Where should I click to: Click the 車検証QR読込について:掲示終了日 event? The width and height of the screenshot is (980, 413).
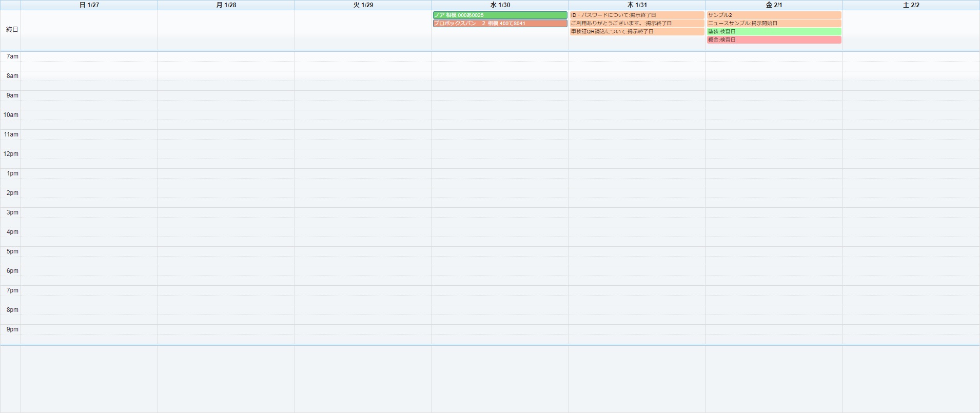(x=636, y=32)
